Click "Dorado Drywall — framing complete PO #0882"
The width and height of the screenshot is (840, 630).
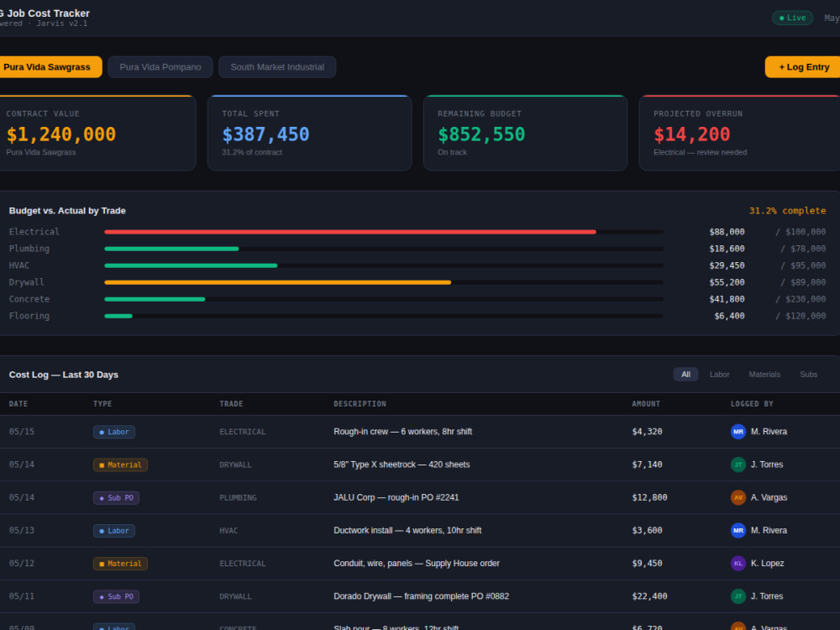(x=422, y=596)
